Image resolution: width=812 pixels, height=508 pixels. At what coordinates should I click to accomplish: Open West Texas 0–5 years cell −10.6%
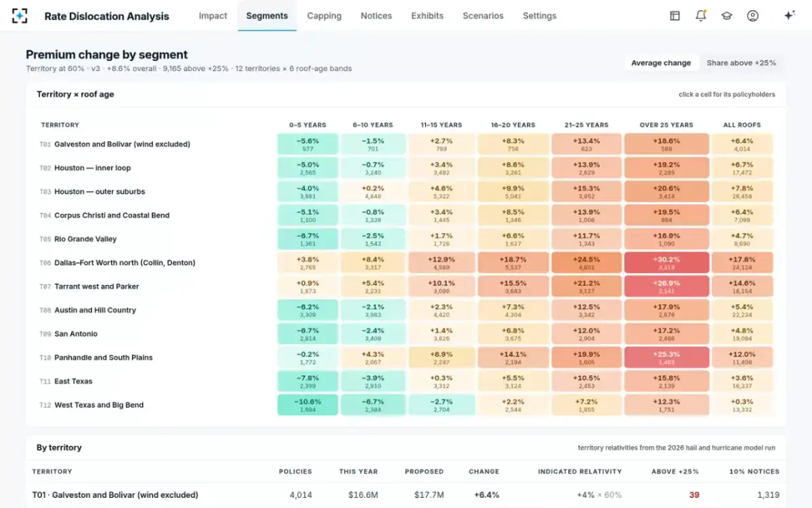[x=308, y=405]
